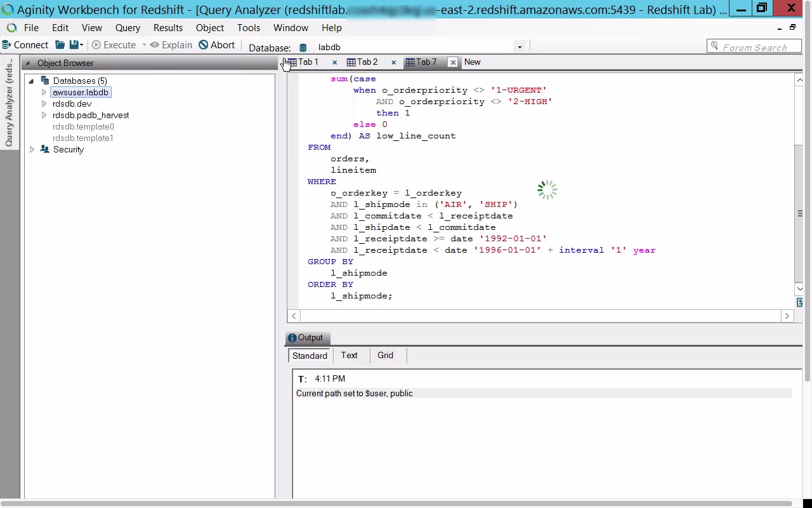Switch to Tab 2
Image resolution: width=812 pixels, height=508 pixels.
tap(367, 62)
